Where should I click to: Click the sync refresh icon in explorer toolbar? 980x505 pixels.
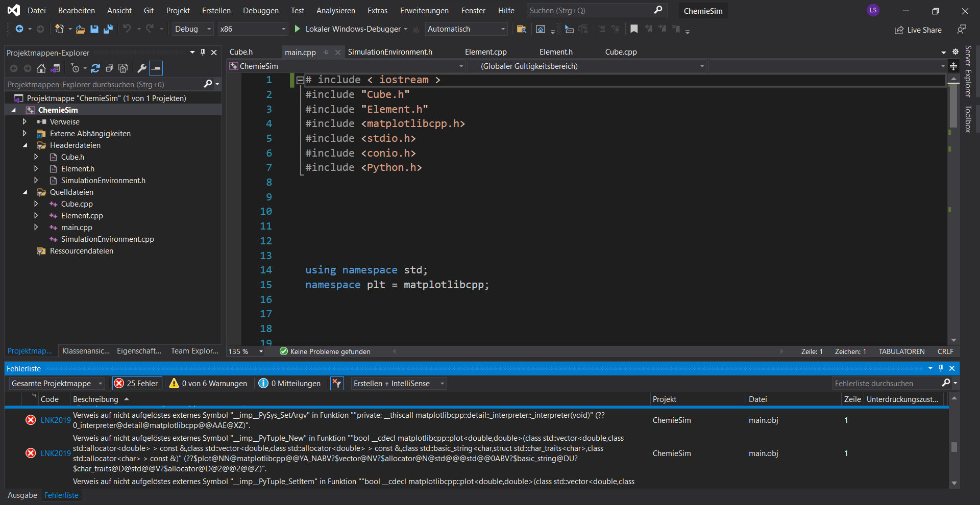pos(95,68)
